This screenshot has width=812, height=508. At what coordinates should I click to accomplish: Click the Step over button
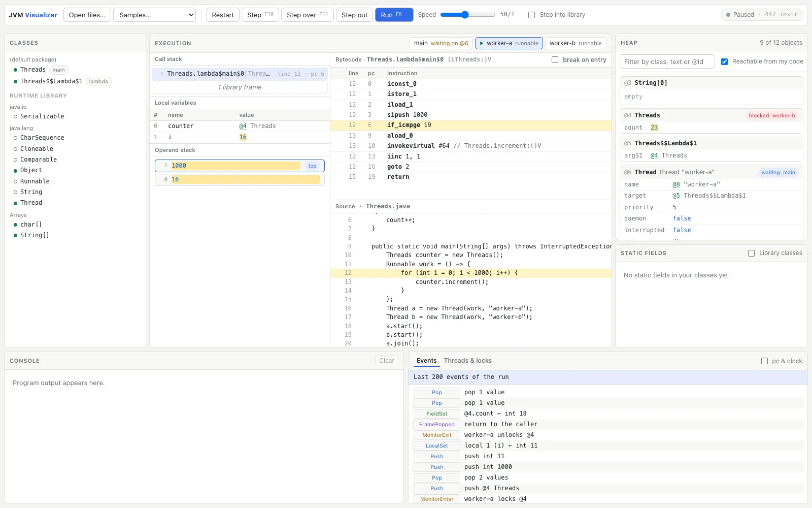click(x=307, y=15)
